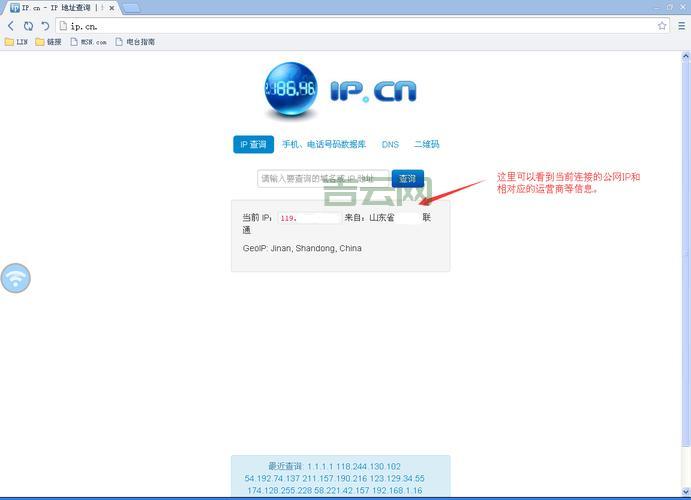
Task: Click the floating blue WiFi icon
Action: 15,278
